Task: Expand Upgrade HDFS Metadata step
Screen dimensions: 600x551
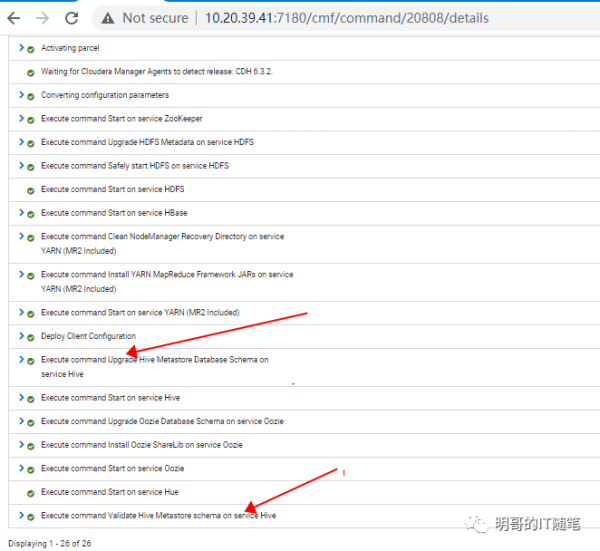Action: point(21,142)
